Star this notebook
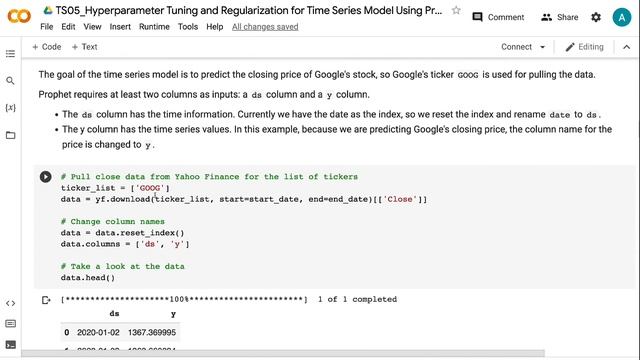The height and width of the screenshot is (360, 640). [456, 10]
